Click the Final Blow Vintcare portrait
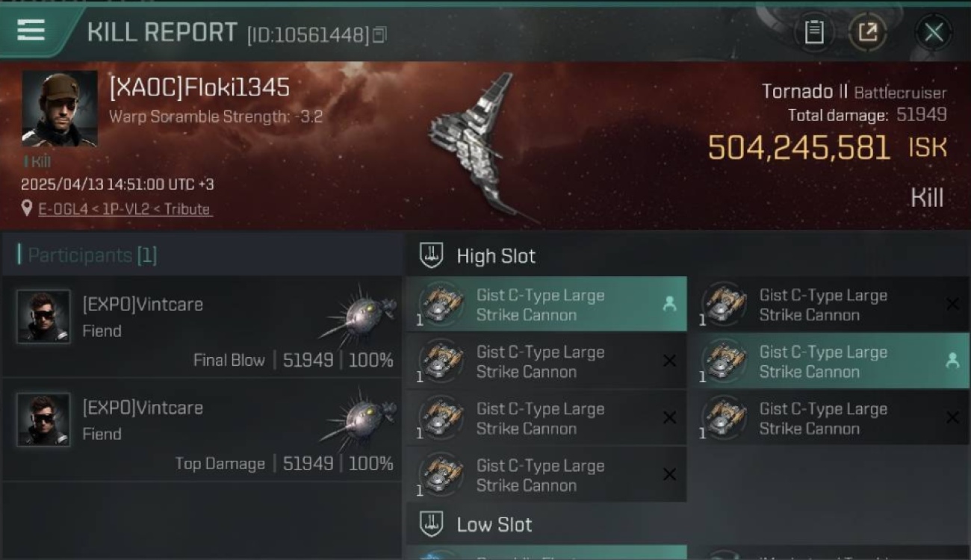Screen dimensions: 971x560 43,317
